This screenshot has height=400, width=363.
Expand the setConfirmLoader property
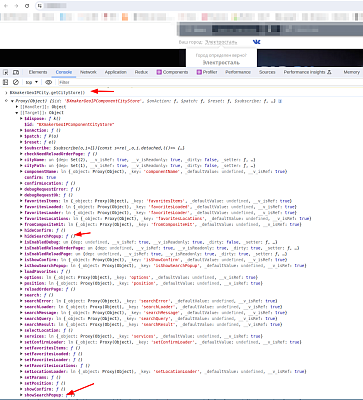coord(22,342)
